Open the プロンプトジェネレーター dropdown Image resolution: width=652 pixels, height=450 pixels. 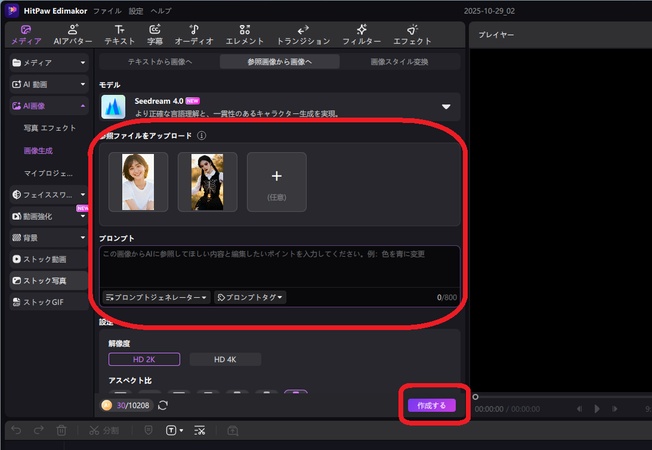pos(156,297)
